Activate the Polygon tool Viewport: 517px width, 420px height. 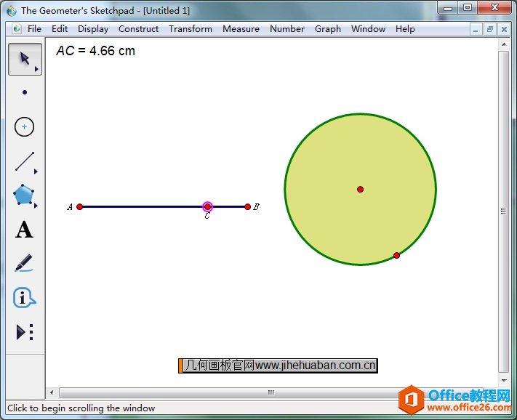[24, 195]
